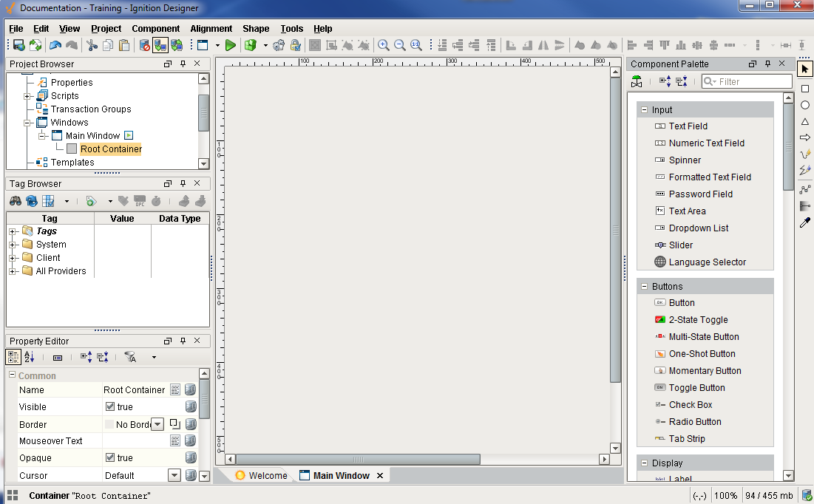Click the Filter search field in Component Palette
The image size is (814, 504).
747,81
